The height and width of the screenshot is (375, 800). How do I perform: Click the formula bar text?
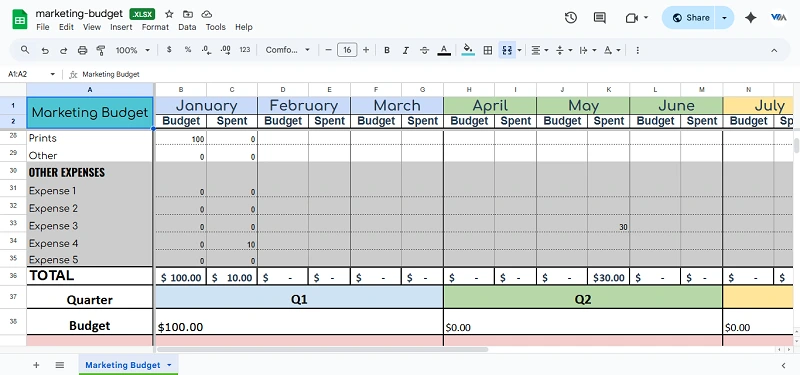click(x=111, y=74)
